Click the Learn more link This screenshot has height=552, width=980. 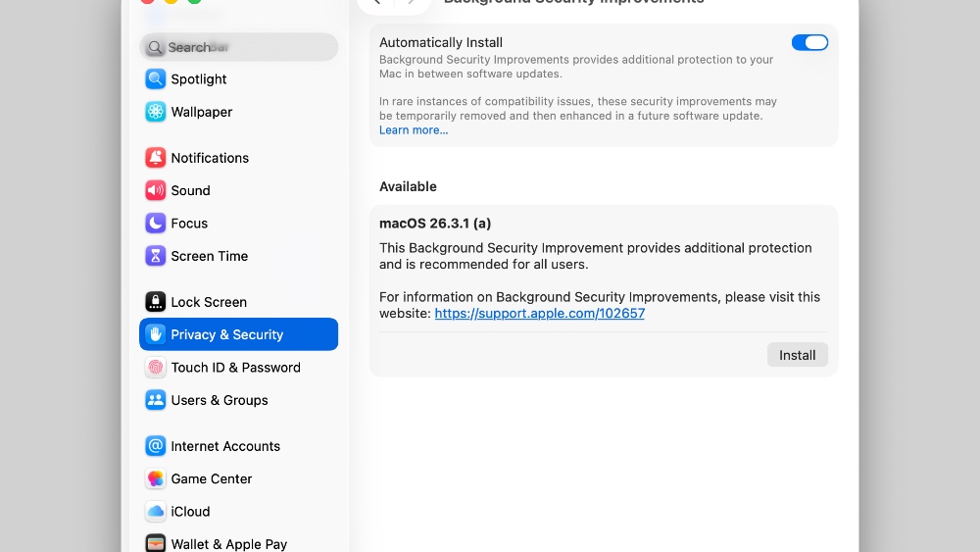pos(414,130)
